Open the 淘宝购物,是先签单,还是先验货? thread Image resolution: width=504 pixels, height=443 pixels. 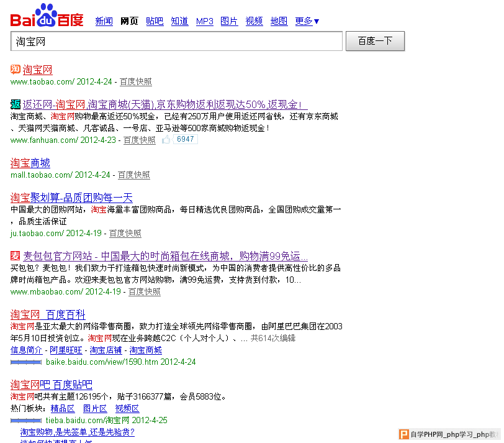coord(78,432)
